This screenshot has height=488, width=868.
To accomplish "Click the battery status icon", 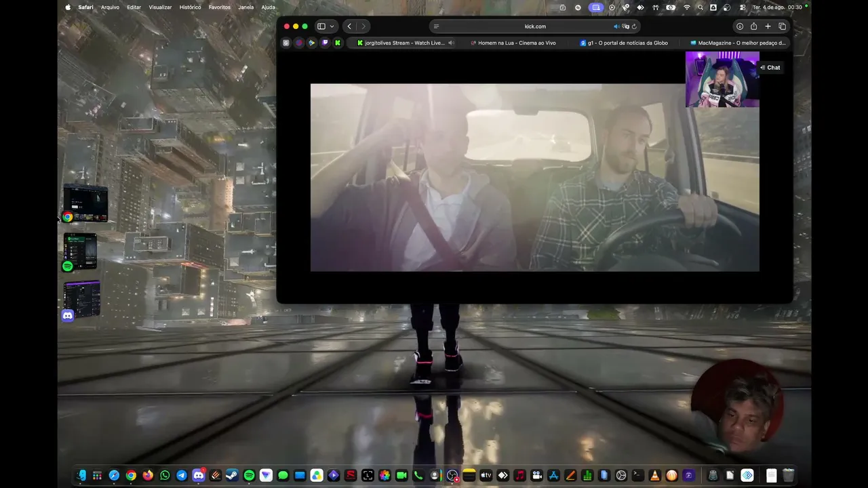I will (671, 7).
